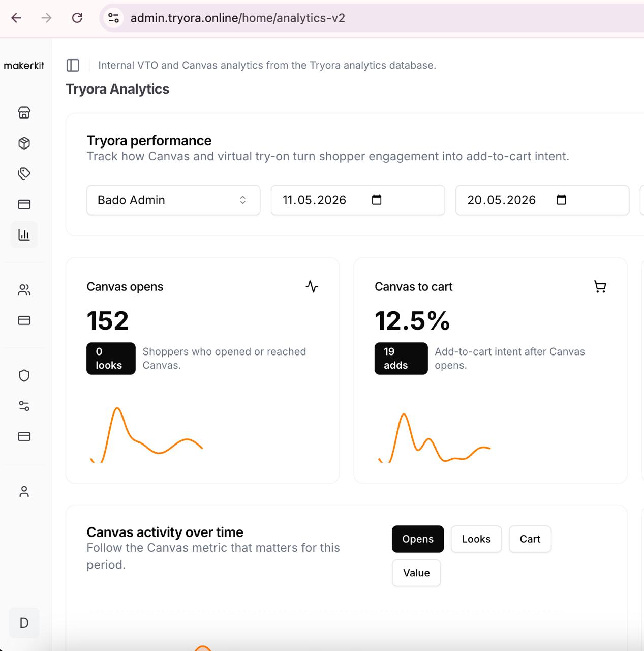
Task: Toggle the sidebar panel icon
Action: (73, 65)
